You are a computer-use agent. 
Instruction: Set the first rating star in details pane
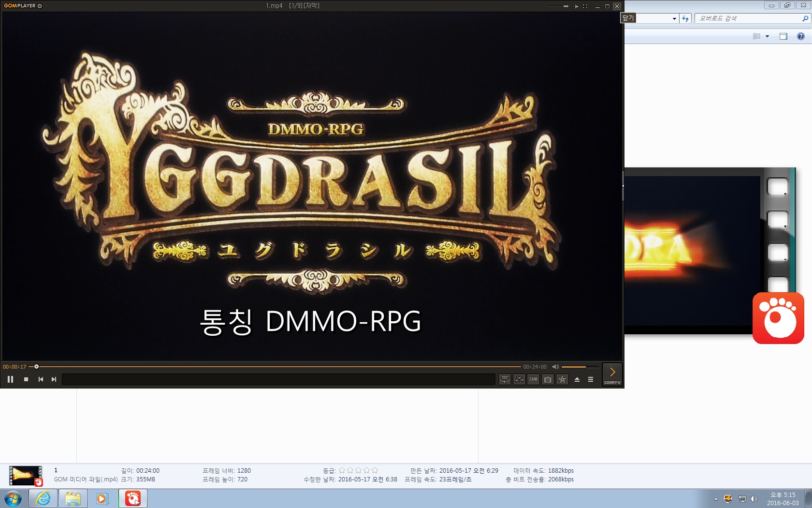(342, 470)
